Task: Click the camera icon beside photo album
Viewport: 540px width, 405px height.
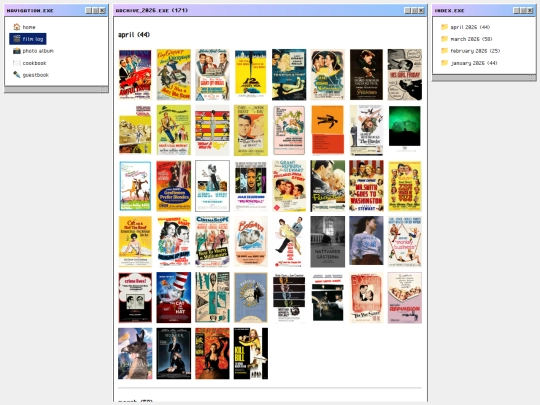Action: (17, 51)
